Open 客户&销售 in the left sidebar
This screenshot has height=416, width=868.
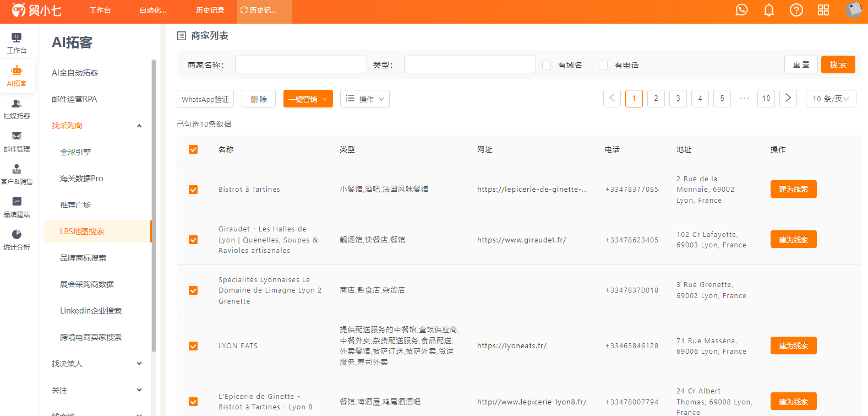click(x=17, y=175)
